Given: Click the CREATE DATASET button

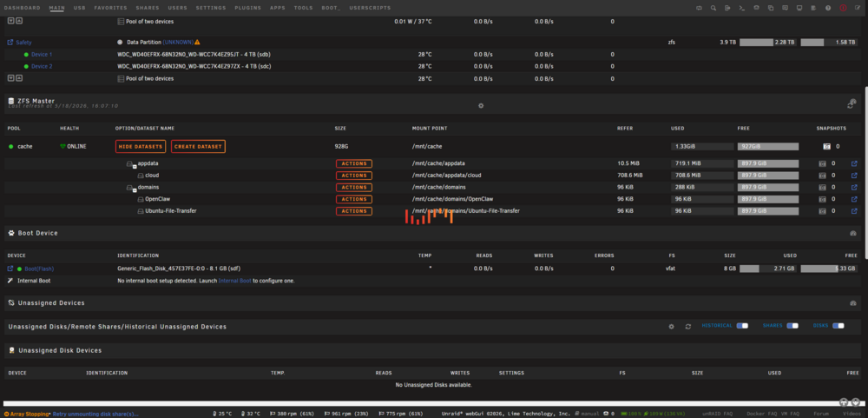Looking at the screenshot, I should click(x=198, y=146).
